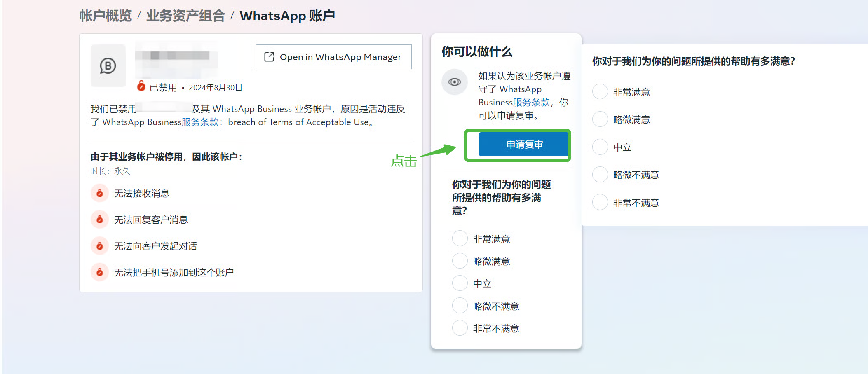Click the restriction icon next to 无法接收消息
The width and height of the screenshot is (868, 374).
100,193
